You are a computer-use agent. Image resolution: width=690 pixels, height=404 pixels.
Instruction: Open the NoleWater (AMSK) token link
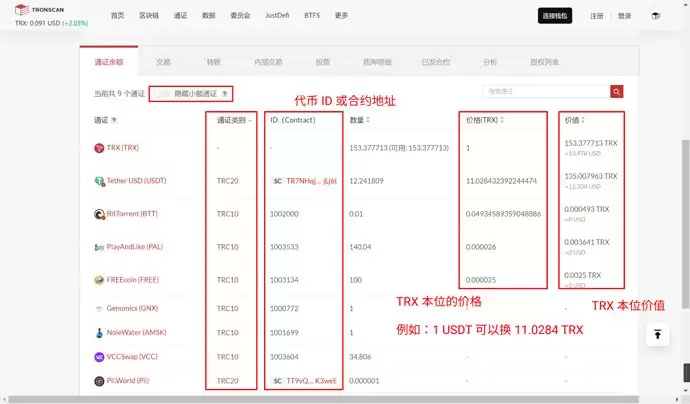[136, 333]
